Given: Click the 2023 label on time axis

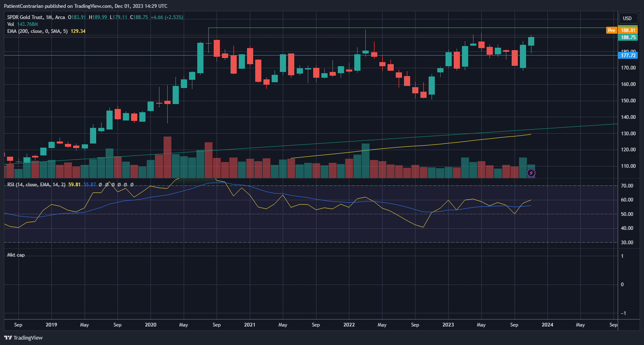Looking at the screenshot, I should click(448, 325).
